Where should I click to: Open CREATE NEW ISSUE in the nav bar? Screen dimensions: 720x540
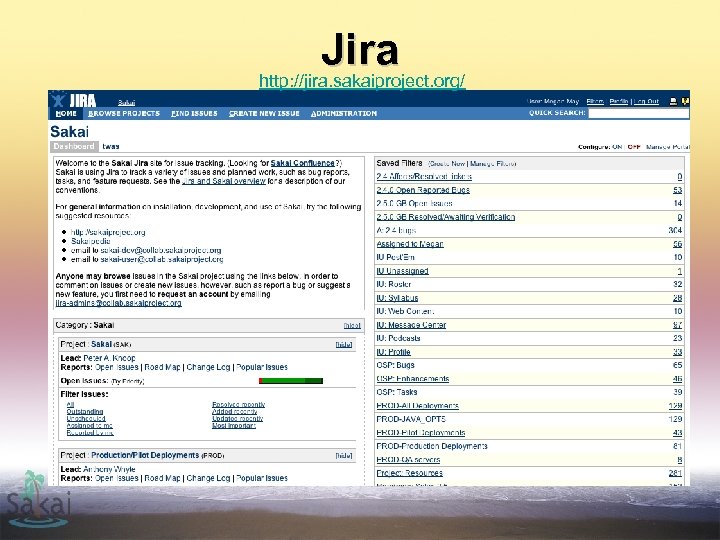click(264, 113)
